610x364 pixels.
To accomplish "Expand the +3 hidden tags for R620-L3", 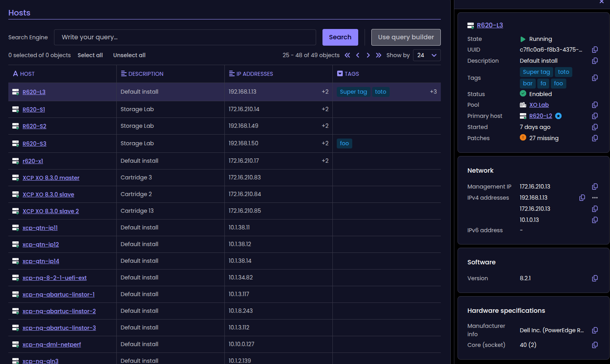I will tap(433, 92).
